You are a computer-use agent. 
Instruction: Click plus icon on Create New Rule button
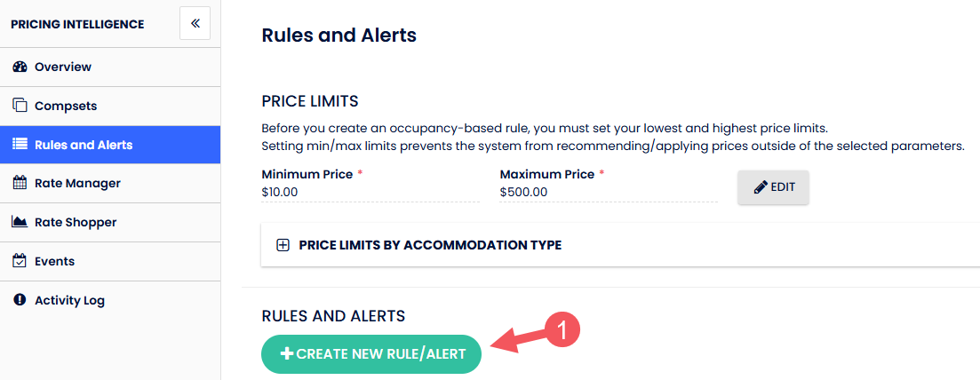(286, 353)
